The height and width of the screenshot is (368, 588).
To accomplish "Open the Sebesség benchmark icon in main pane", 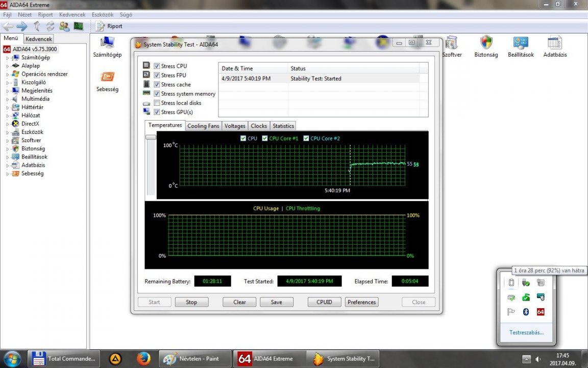I will pos(107,81).
